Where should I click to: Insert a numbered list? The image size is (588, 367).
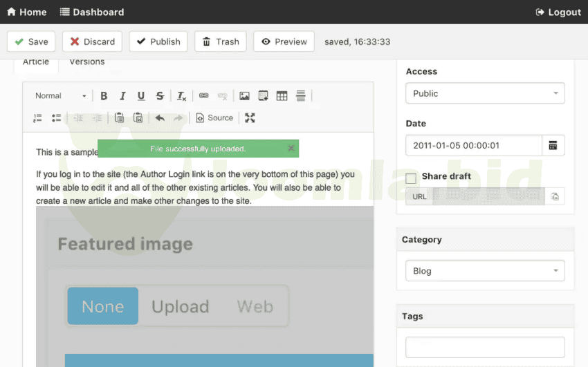[38, 118]
